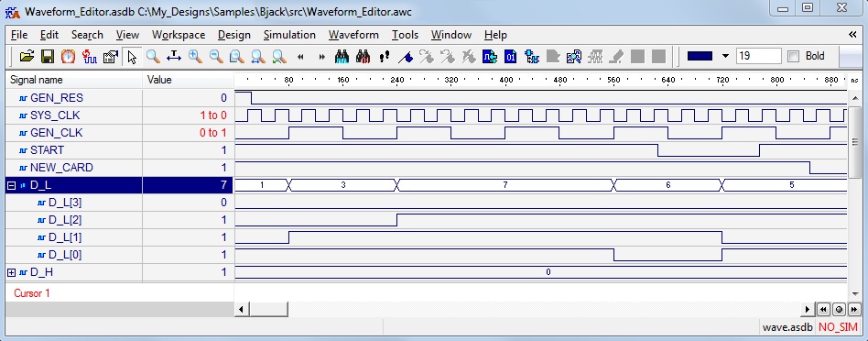
Task: Open the Simulation menu
Action: tap(289, 35)
